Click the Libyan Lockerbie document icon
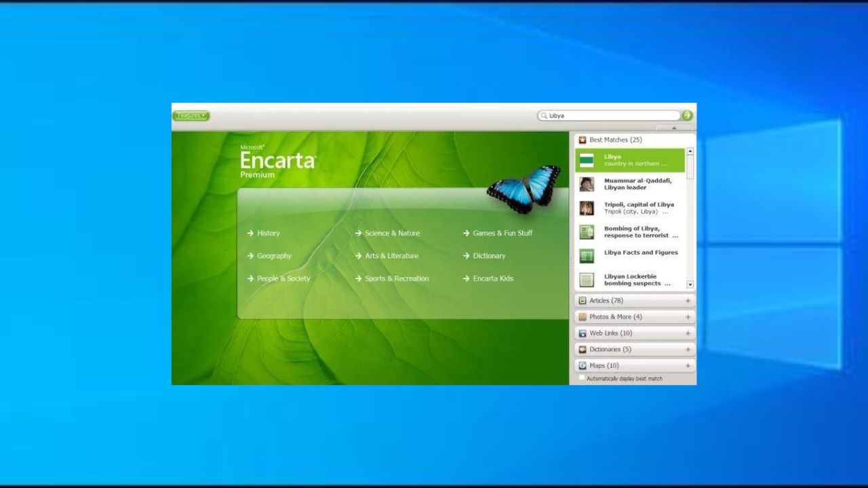This screenshot has width=868, height=488. pos(587,279)
